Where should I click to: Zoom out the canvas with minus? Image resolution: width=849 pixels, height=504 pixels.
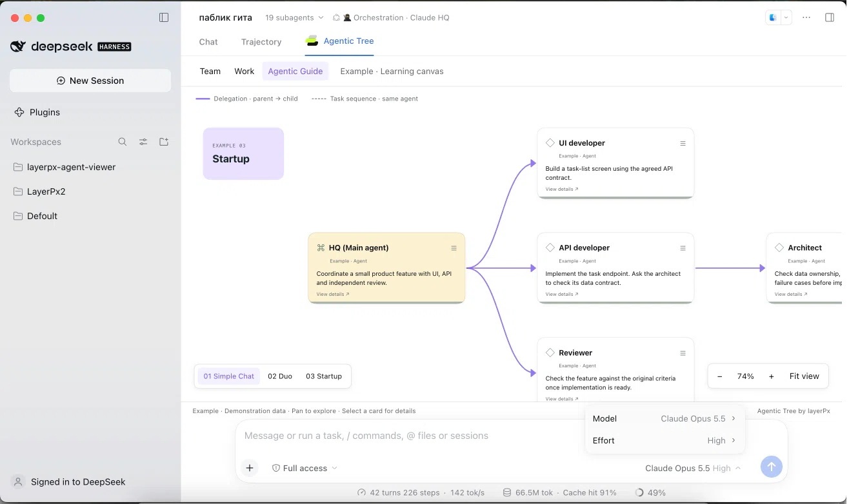pyautogui.click(x=720, y=376)
